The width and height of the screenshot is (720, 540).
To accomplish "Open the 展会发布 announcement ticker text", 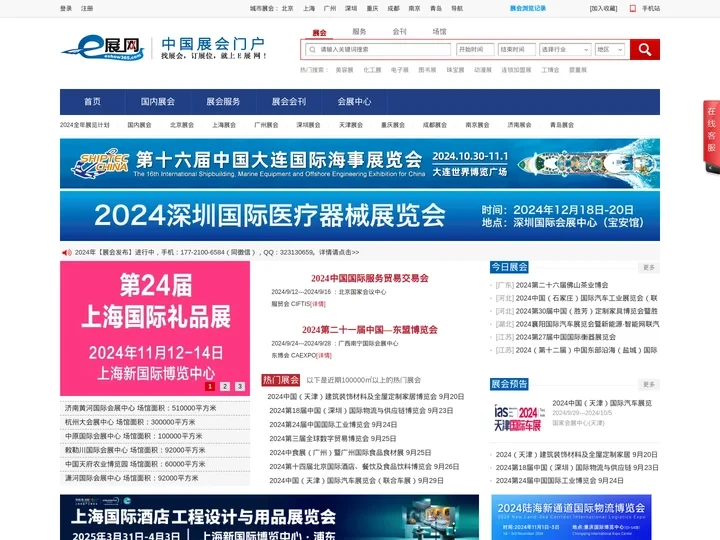I will 217,252.
